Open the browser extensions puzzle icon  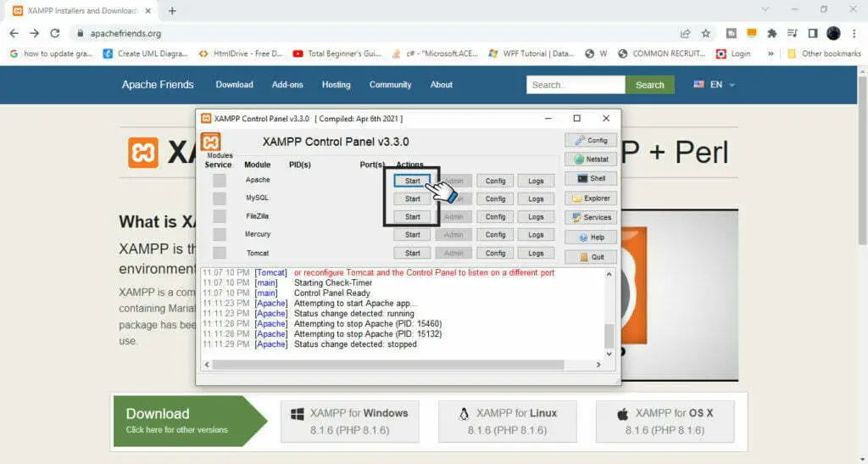[771, 33]
